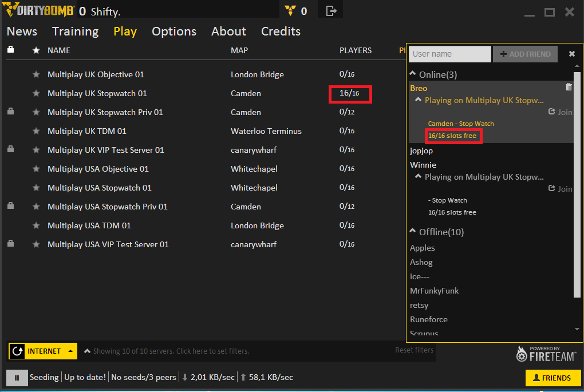
Task: Pause seeding with the pause button
Action: [x=17, y=378]
